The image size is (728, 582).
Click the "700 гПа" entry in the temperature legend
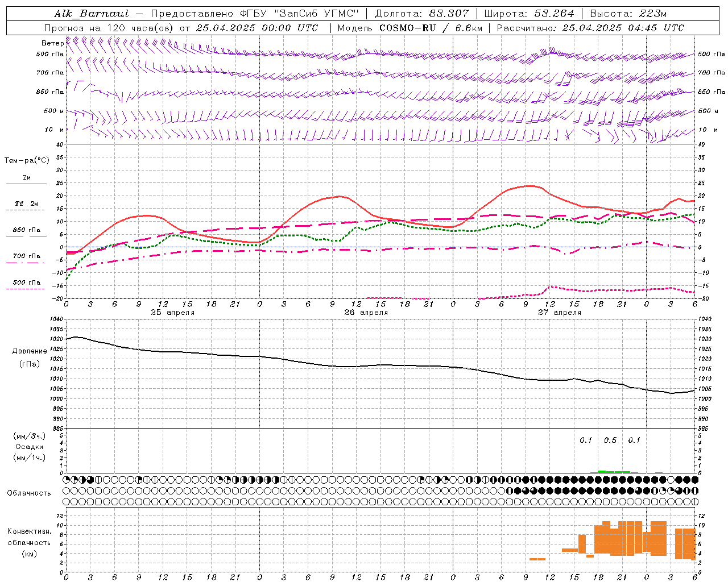[x=27, y=256]
